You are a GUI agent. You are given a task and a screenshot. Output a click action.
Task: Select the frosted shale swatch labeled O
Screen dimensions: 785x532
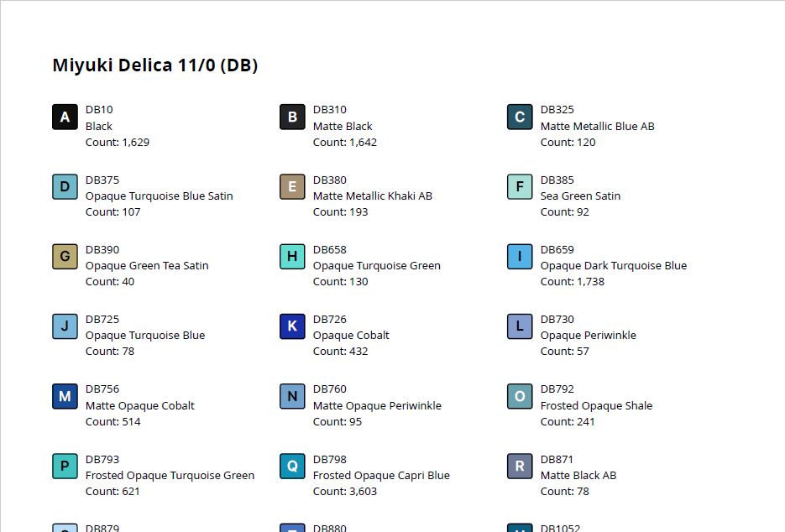click(x=520, y=396)
